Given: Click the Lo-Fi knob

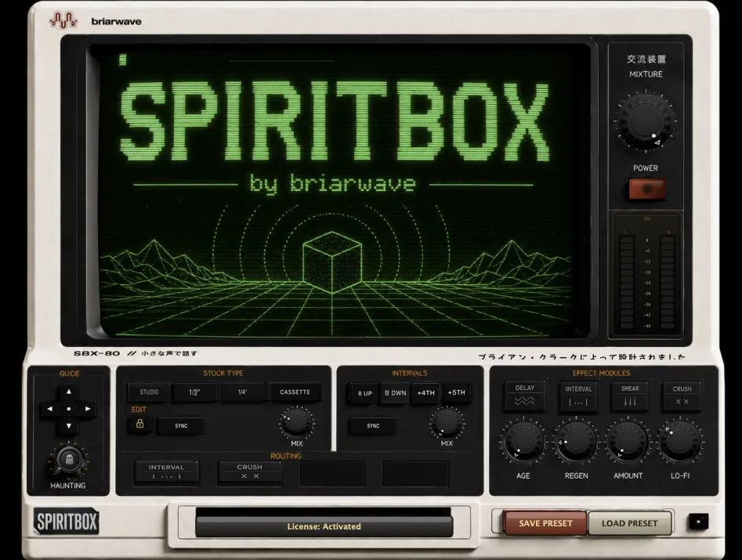Looking at the screenshot, I should click(x=680, y=442).
